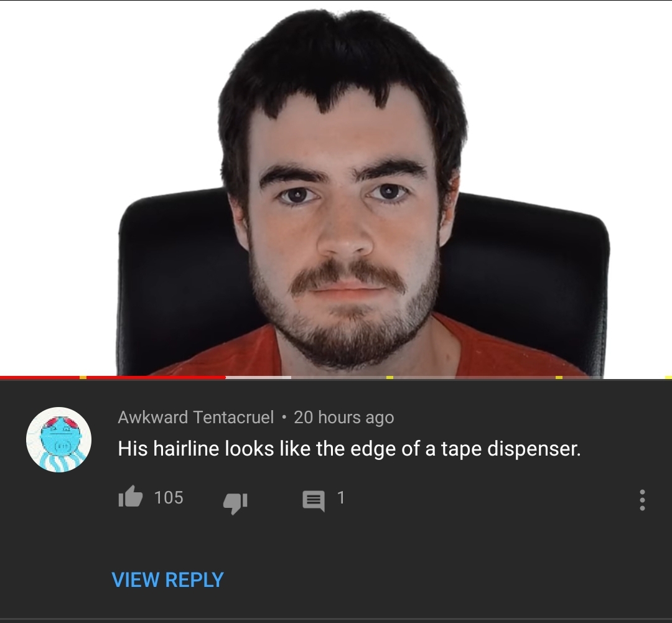Click the 20 hours ago timestamp

343,417
